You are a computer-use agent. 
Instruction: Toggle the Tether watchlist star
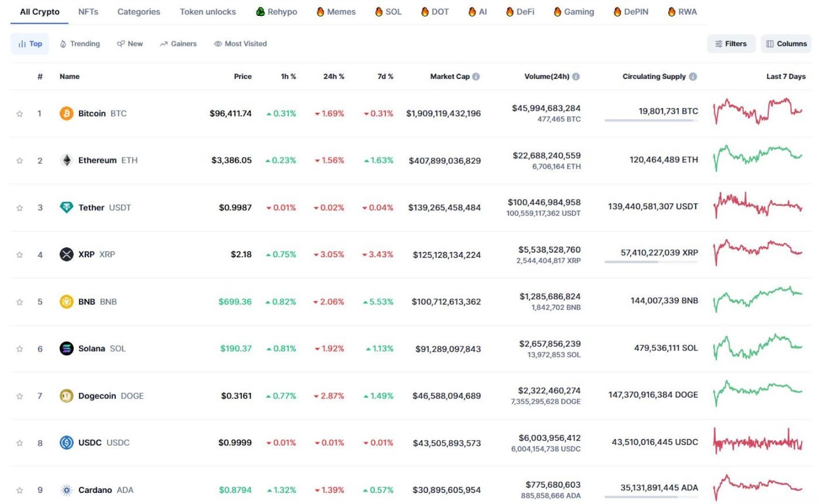pos(19,208)
